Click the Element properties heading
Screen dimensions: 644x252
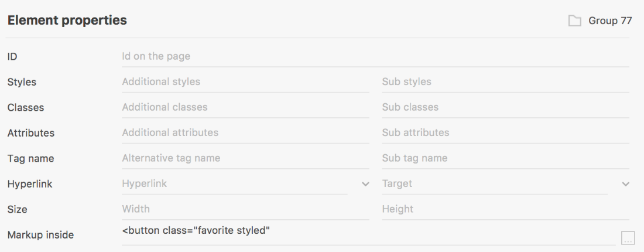coord(67,21)
